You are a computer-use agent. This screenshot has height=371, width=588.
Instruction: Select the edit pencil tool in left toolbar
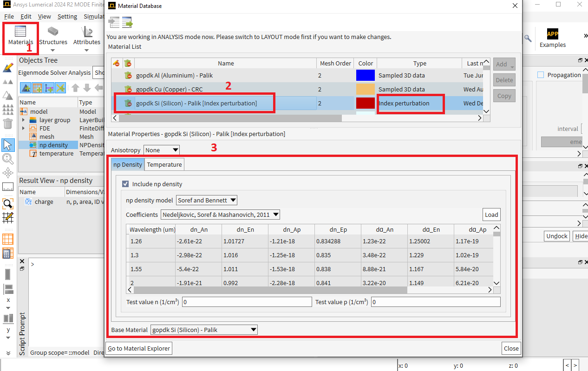[8, 67]
